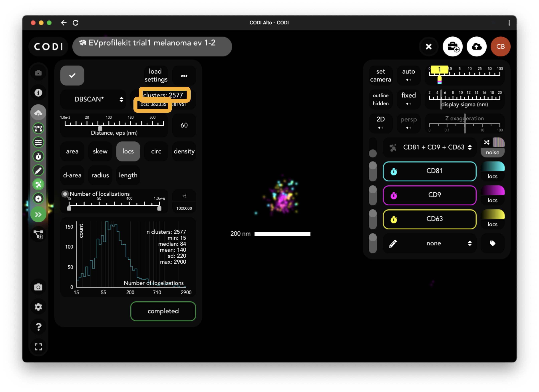Image resolution: width=539 pixels, height=392 pixels.
Task: Click the Distance eps slider handle
Action: (100, 128)
